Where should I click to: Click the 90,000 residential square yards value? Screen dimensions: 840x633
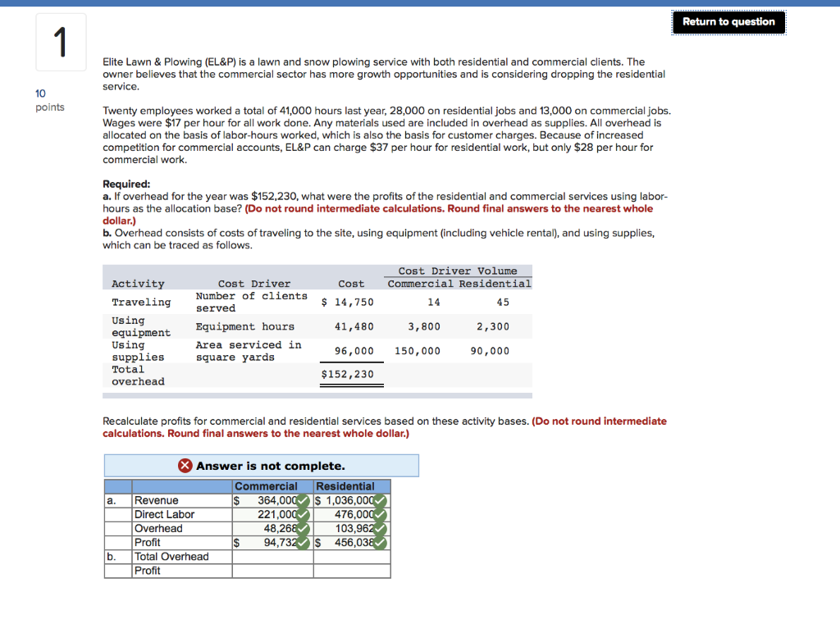[x=490, y=351]
